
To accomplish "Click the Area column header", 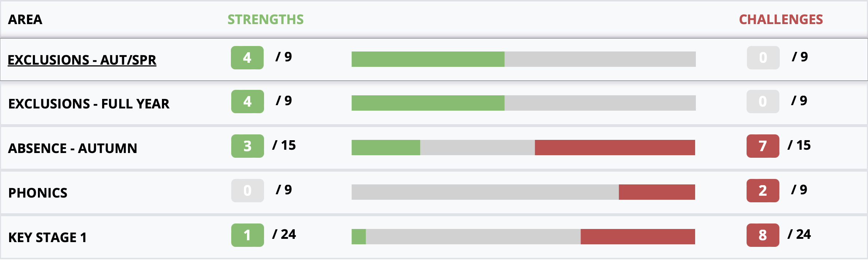I will coord(25,19).
